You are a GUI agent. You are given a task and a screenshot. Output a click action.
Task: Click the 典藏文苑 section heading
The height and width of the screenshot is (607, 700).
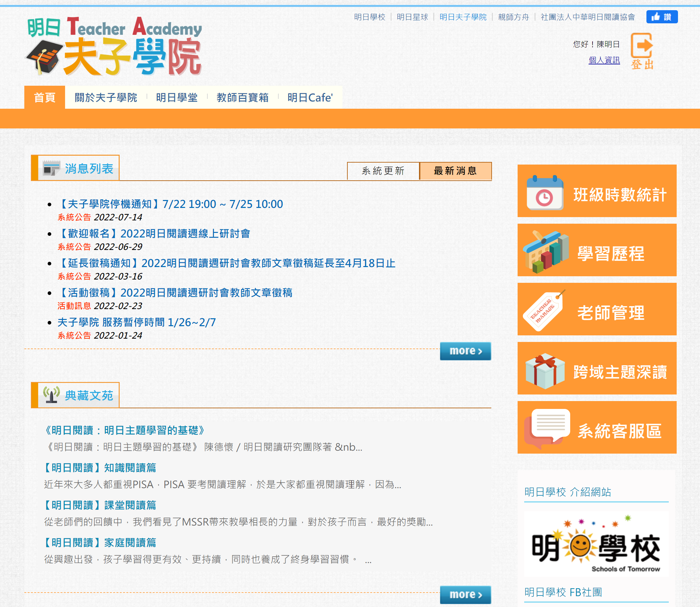coord(89,395)
